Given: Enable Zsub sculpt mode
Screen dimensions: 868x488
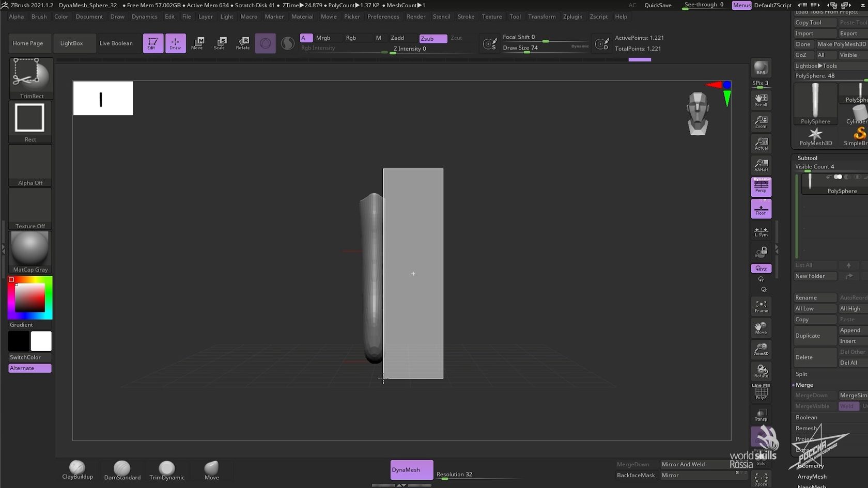Looking at the screenshot, I should point(433,38).
